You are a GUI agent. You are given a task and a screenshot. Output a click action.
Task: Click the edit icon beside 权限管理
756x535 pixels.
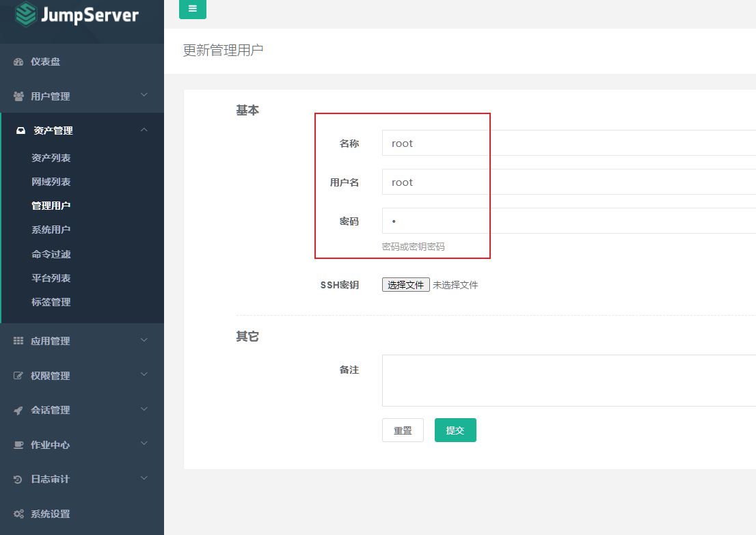(x=18, y=376)
